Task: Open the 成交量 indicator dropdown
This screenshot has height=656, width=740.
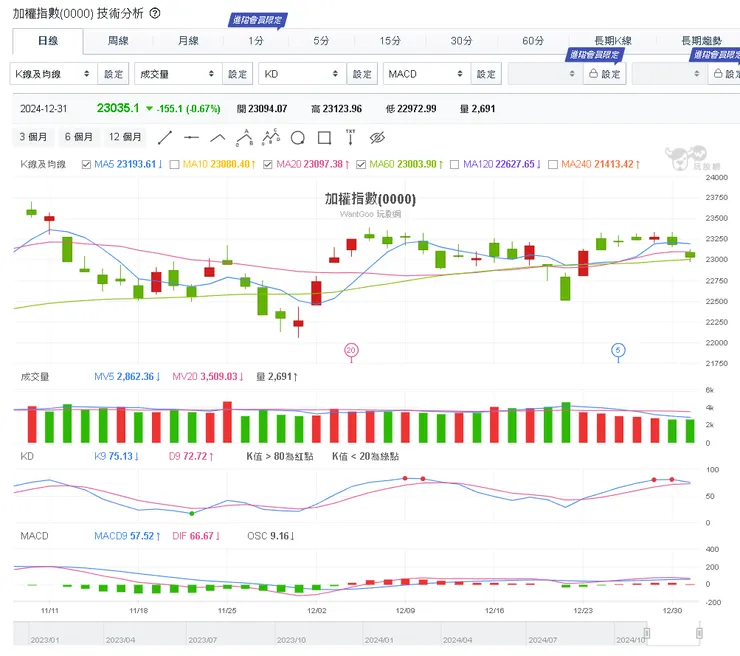Action: coord(178,74)
